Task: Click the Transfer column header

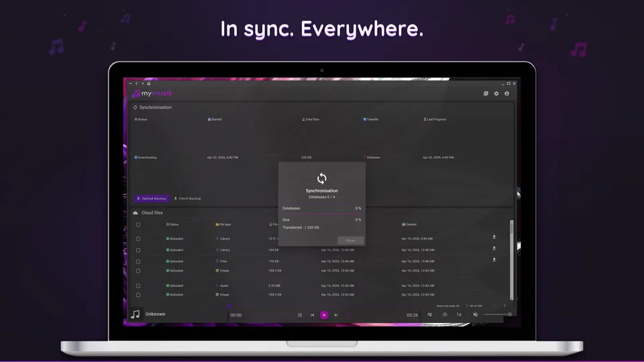Action: [x=371, y=119]
